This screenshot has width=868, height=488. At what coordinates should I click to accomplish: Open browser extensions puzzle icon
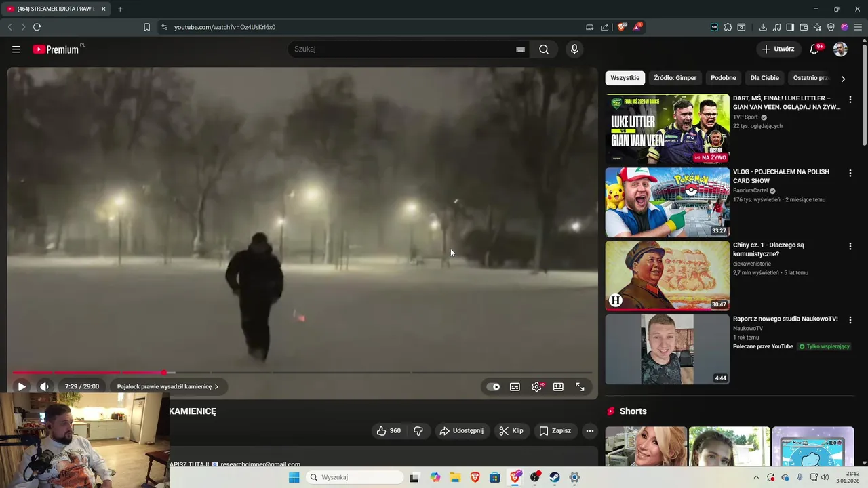(728, 27)
